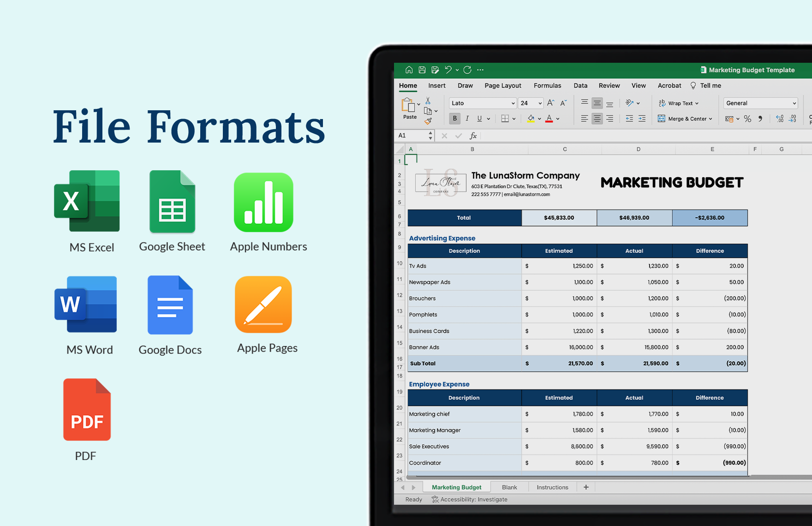The height and width of the screenshot is (526, 812).
Task: Click the Percent Style icon
Action: point(747,119)
